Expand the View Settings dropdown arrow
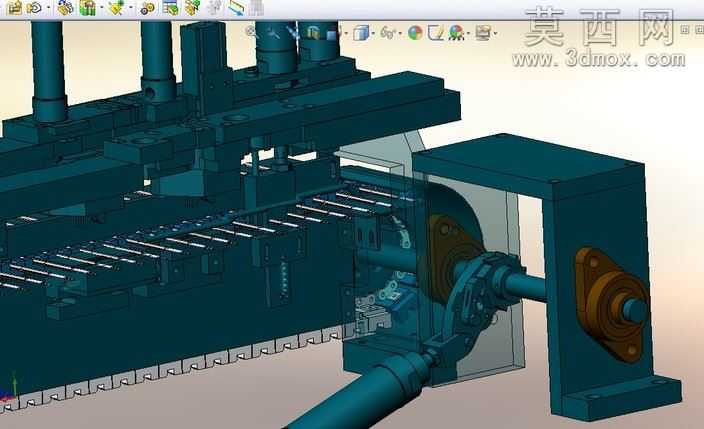 [495, 33]
